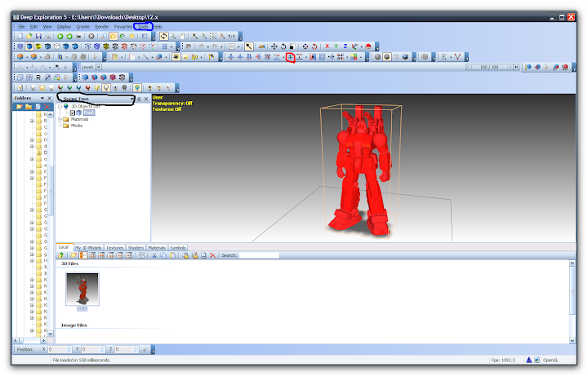Select the Media folder in scene tree
Image resolution: width=588 pixels, height=376 pixels.
(x=77, y=126)
